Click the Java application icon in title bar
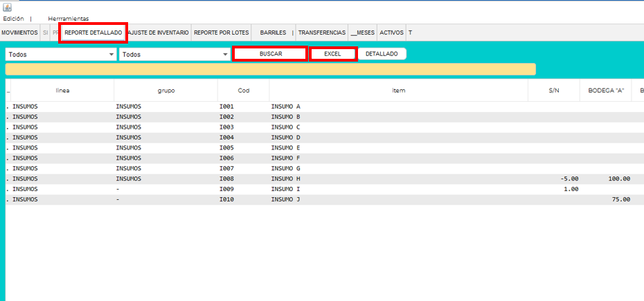This screenshot has width=644, height=301. (x=7, y=7)
